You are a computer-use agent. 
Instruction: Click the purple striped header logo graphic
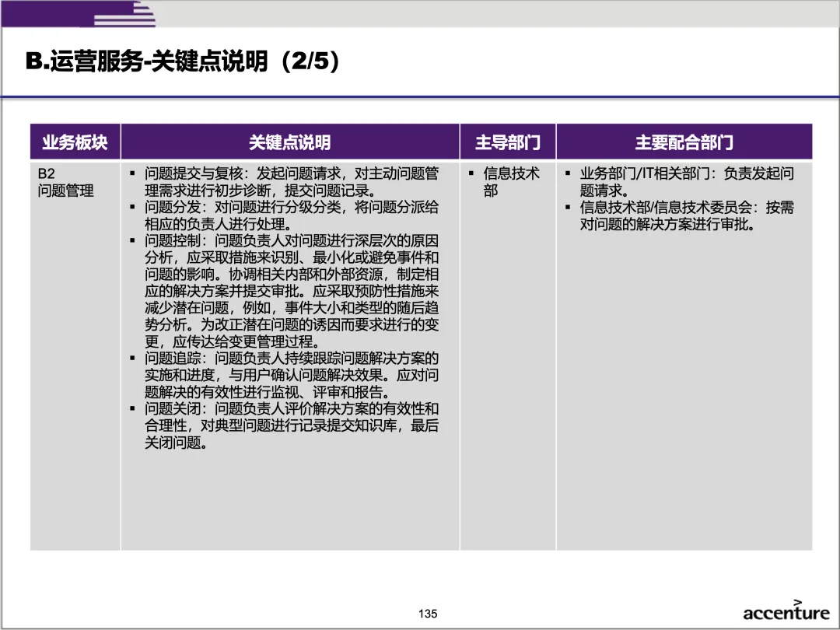click(x=79, y=14)
